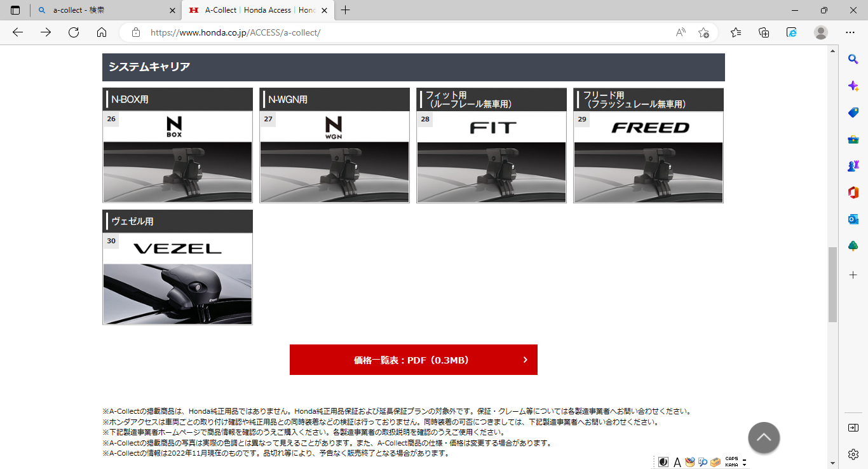Open the 価格一覧表 PDF link

tap(413, 360)
